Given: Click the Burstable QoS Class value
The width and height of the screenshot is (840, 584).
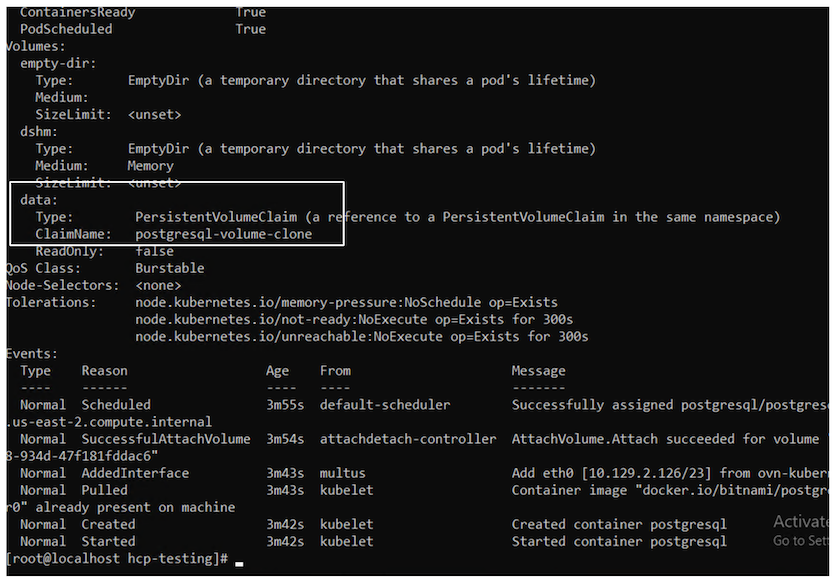Looking at the screenshot, I should coord(170,268).
